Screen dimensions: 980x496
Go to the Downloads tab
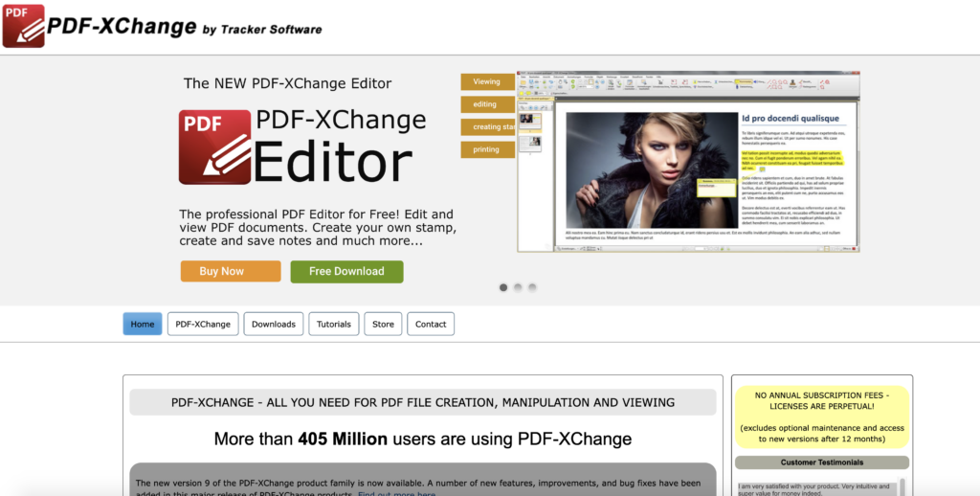[274, 324]
